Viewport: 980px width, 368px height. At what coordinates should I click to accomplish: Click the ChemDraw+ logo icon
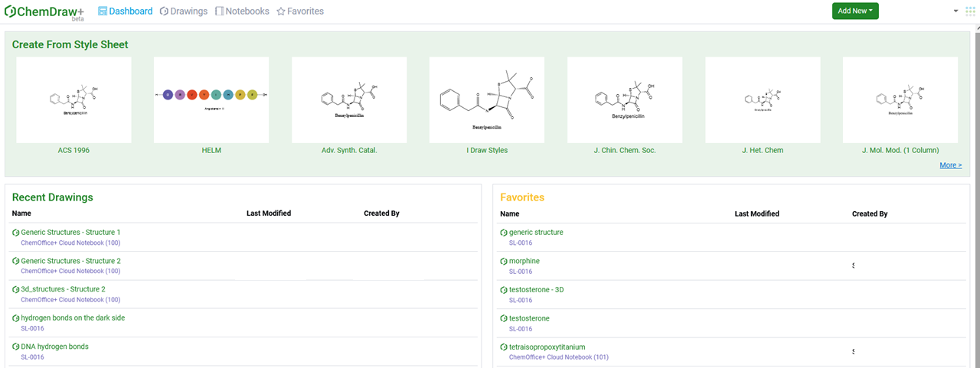(10, 11)
